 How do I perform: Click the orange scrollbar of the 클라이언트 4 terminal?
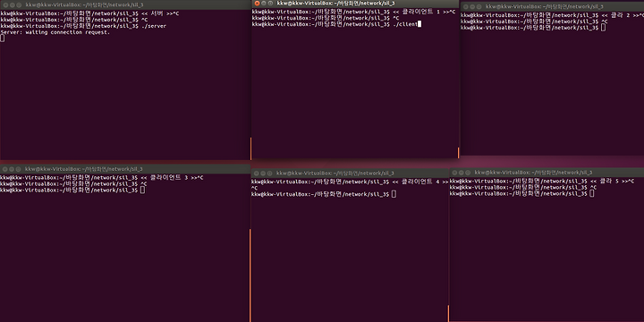click(x=448, y=313)
